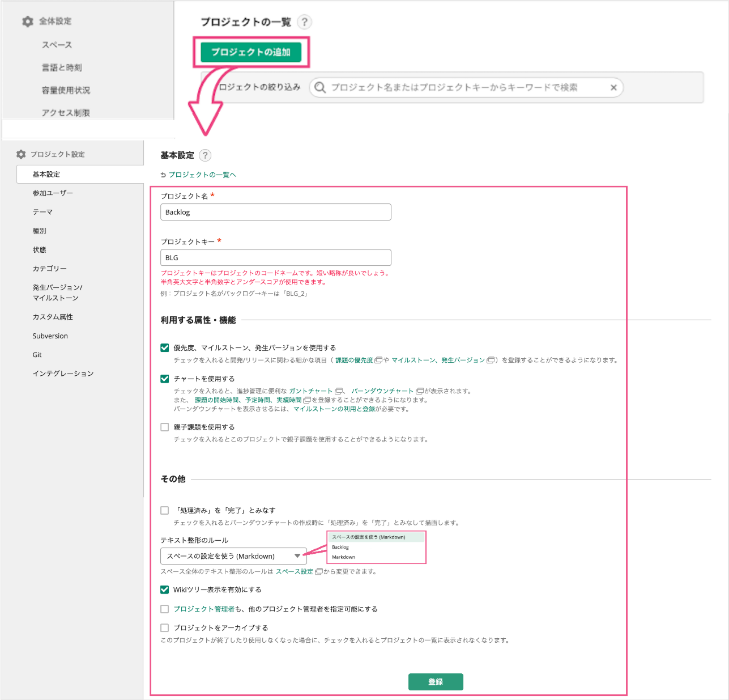Open カテゴリー settings

49,269
